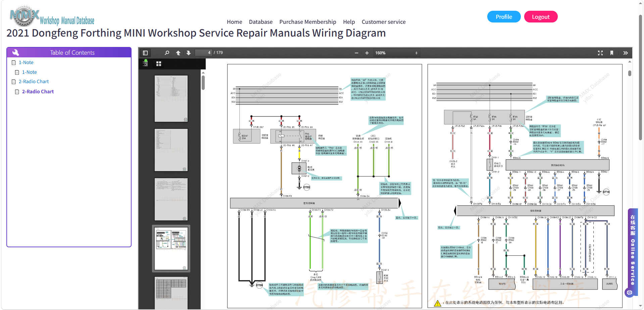This screenshot has height=310, width=644.
Task: Click the pink Logout button
Action: click(x=541, y=17)
